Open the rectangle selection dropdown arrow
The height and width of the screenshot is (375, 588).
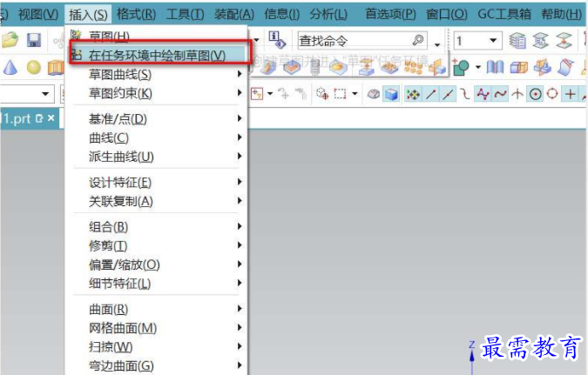pos(355,94)
